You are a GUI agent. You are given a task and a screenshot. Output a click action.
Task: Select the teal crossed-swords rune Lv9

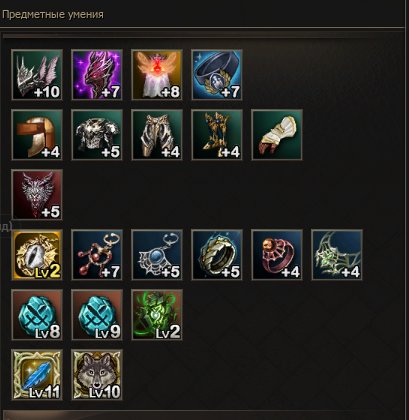click(x=97, y=315)
